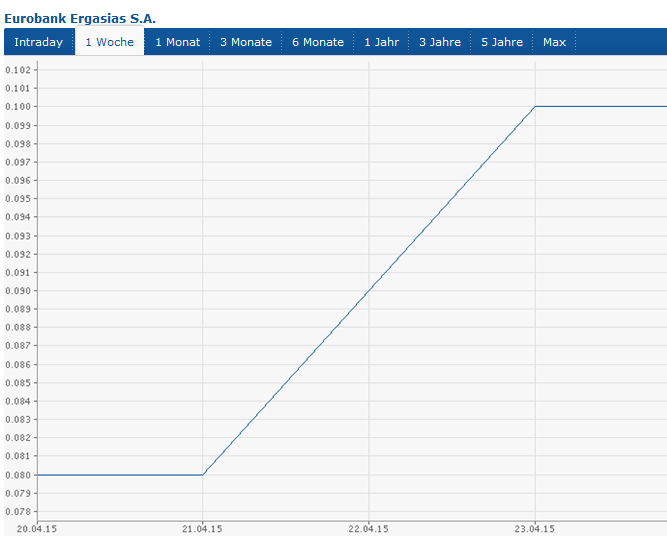Click the line's peak corner at 23.04.15
Viewport: 667px width, 540px height.
[535, 106]
